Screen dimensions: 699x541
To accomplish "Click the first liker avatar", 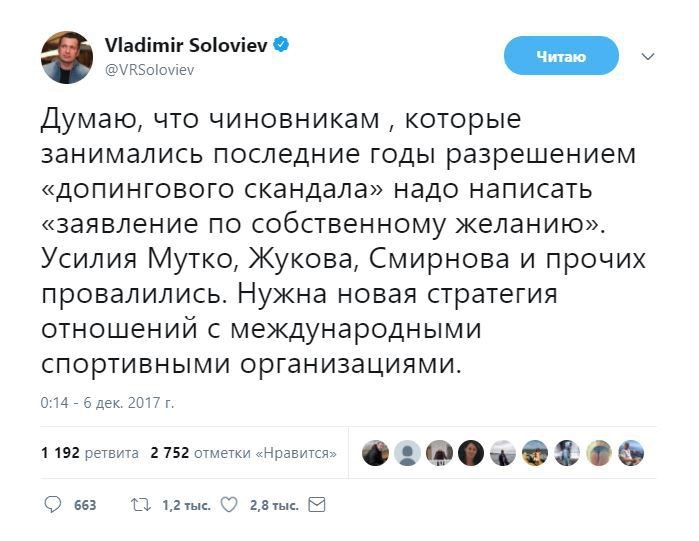I will tap(375, 453).
